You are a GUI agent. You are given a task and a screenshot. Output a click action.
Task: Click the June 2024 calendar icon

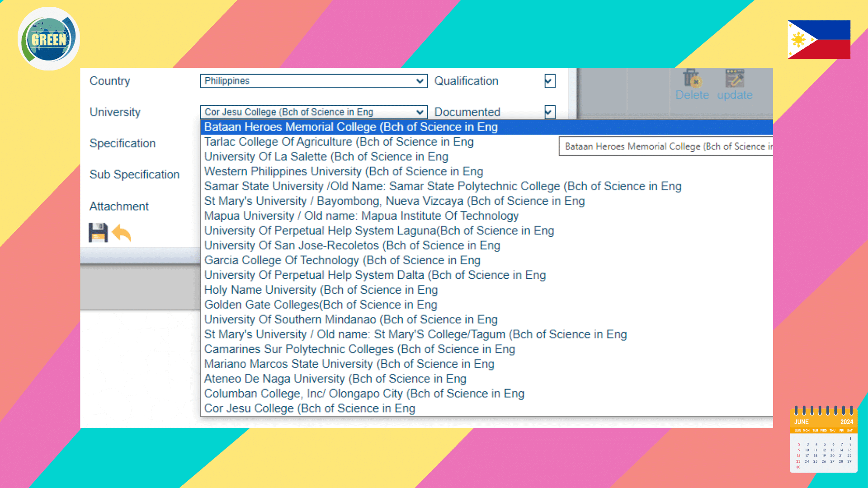(823, 440)
